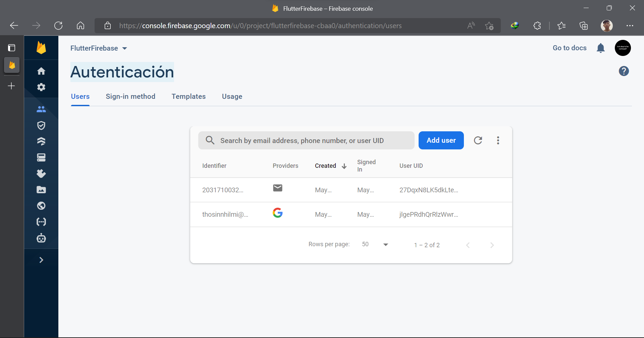Select the Firestore Database icon
644x338 pixels.
tap(41, 141)
